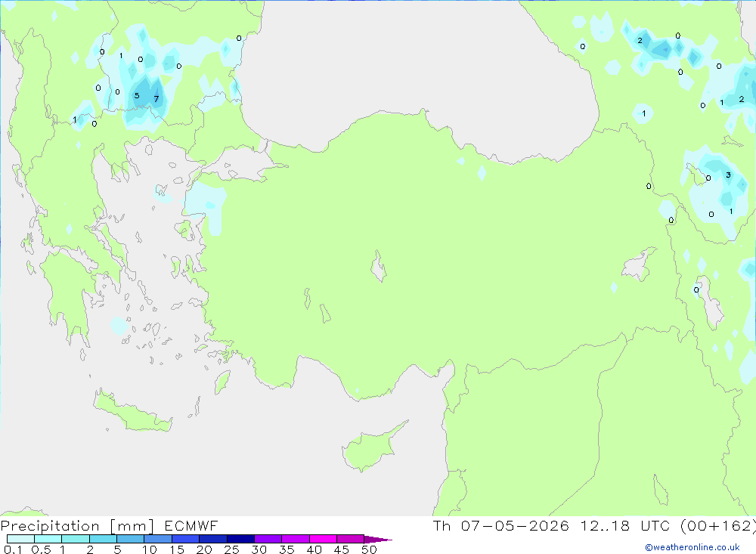756x554 pixels.
Task: Select the 0.5–1 mm legend color box
Action: (x=48, y=539)
